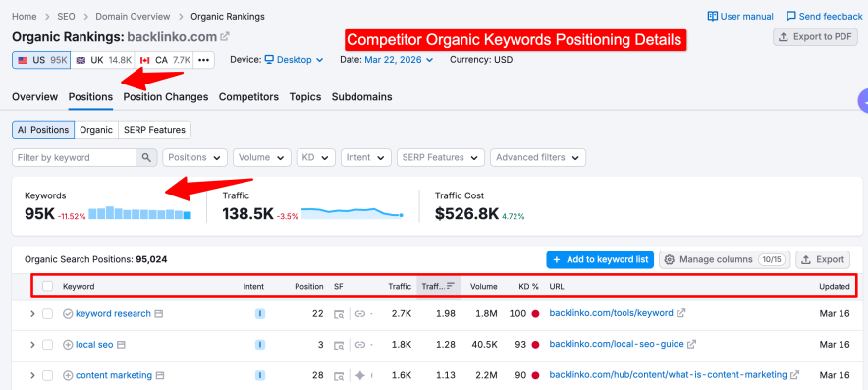Click link feature icon in keyword research row
This screenshot has width=868, height=390.
click(360, 314)
